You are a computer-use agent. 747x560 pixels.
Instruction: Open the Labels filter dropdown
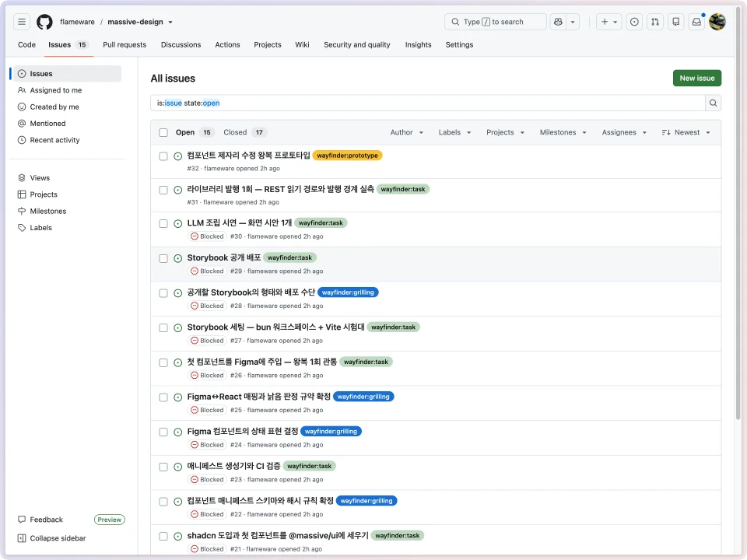point(454,132)
